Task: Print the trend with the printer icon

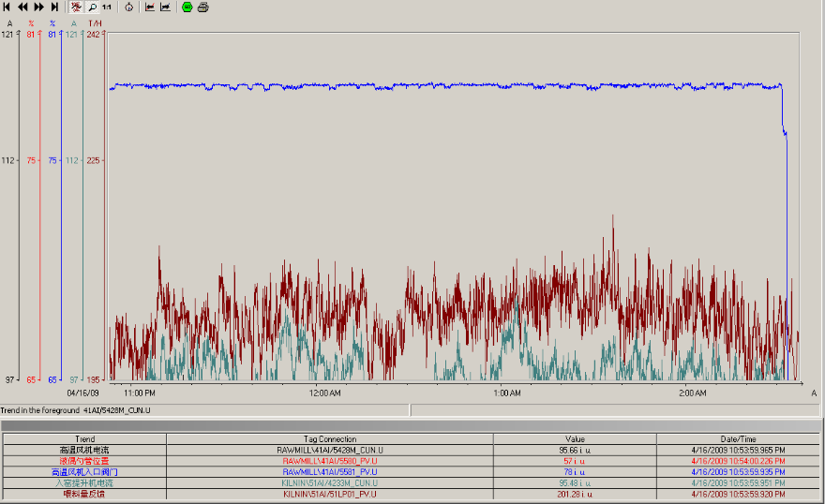Action: coord(203,7)
